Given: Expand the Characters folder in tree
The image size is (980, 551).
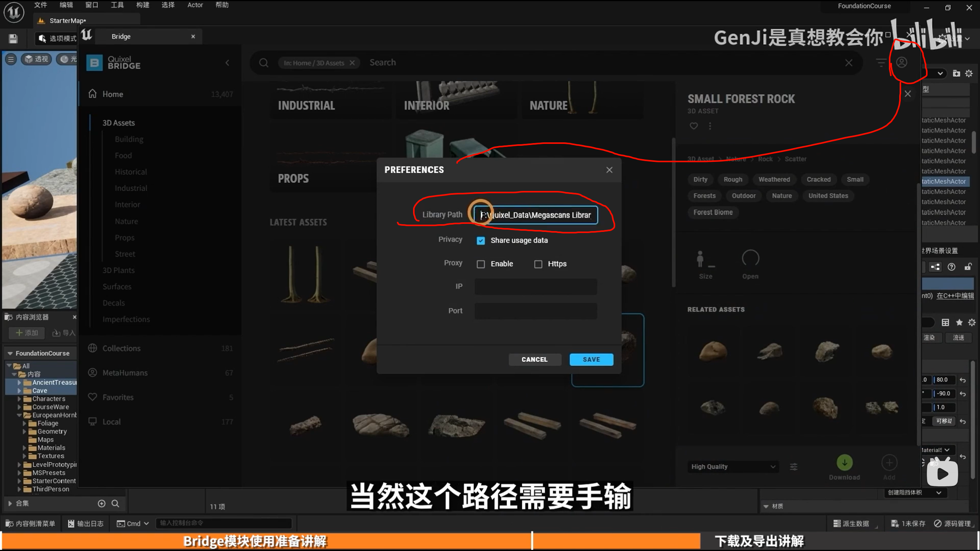Looking at the screenshot, I should [19, 399].
